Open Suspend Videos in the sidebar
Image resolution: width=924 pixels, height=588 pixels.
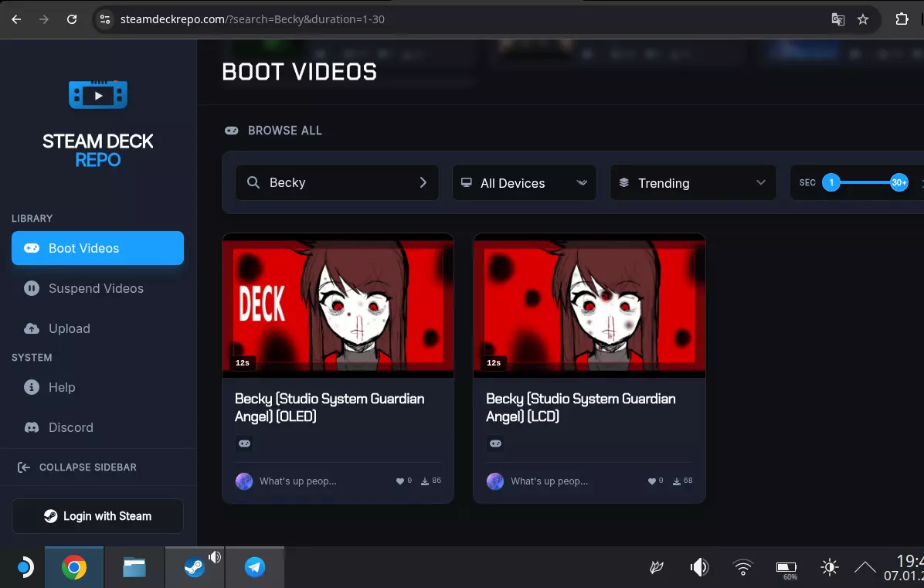coord(98,288)
